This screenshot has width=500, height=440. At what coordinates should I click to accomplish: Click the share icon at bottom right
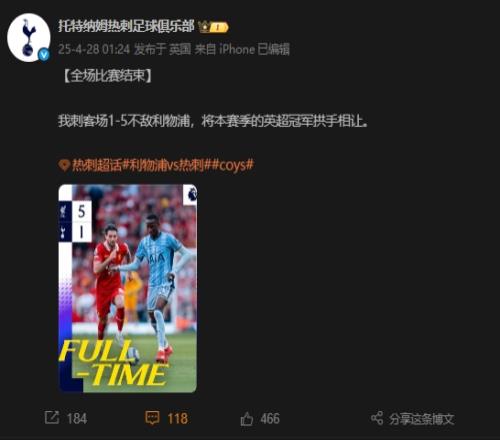pos(377,418)
